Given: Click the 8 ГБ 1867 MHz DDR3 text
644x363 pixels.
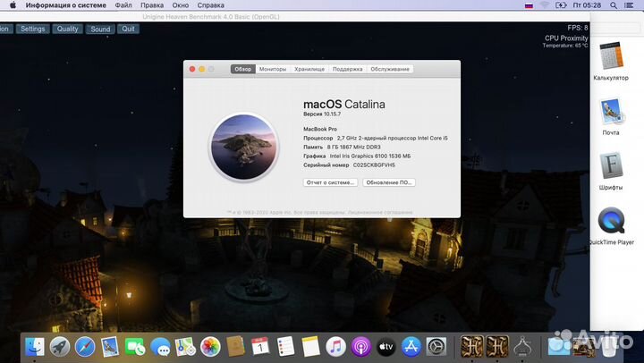Looking at the screenshot, I should tap(353, 147).
